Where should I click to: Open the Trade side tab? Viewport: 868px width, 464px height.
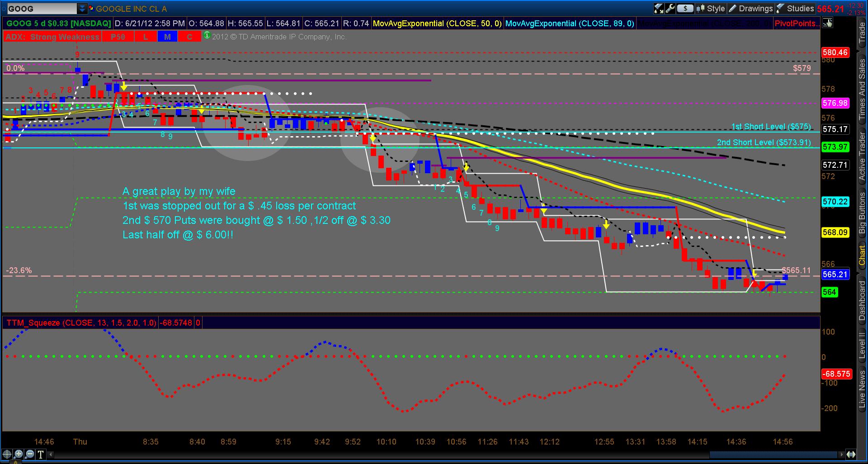(862, 33)
